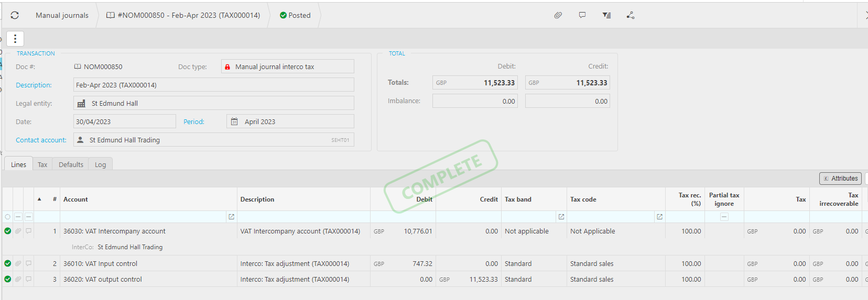
Task: Open the attachments paperclip icon in header
Action: pos(558,15)
